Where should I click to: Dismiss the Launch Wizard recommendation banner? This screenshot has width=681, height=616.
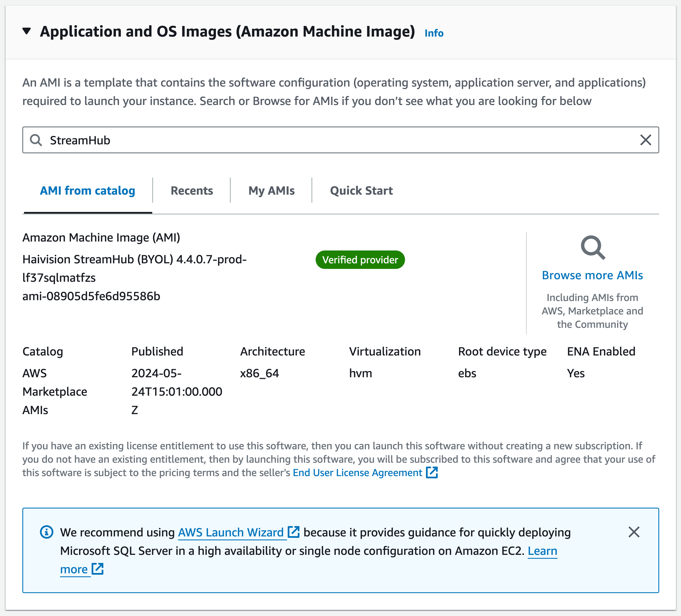point(634,532)
